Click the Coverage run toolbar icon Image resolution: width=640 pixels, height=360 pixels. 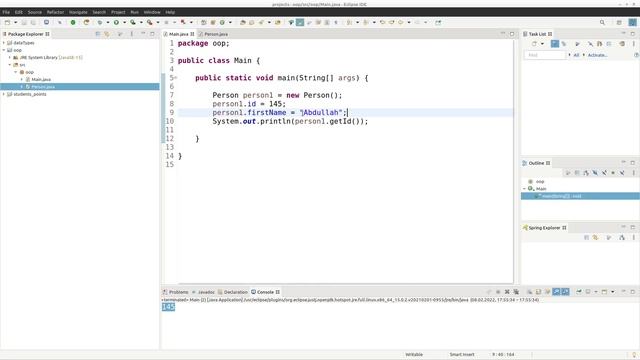coord(133,22)
